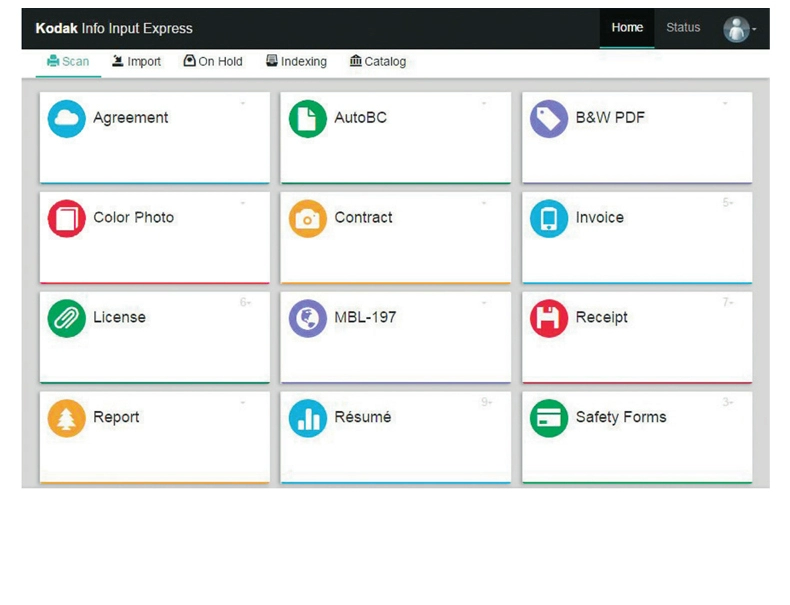This screenshot has height=605, width=790.
Task: Click the Kodak Info Input Express title
Action: [114, 28]
